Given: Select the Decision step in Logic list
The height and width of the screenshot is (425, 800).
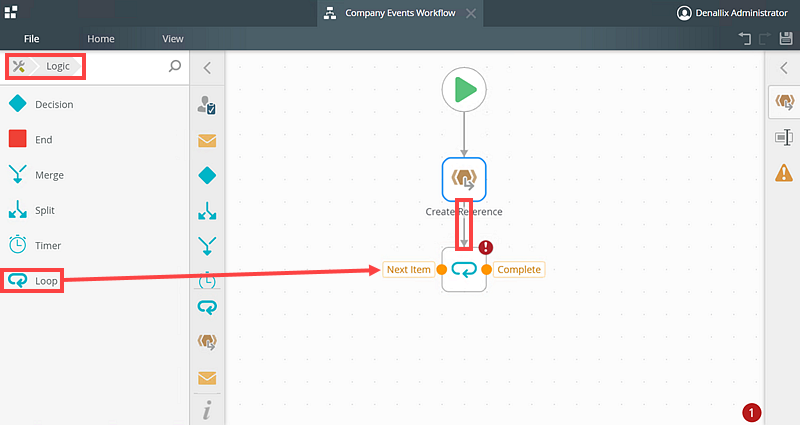Looking at the screenshot, I should (x=94, y=104).
